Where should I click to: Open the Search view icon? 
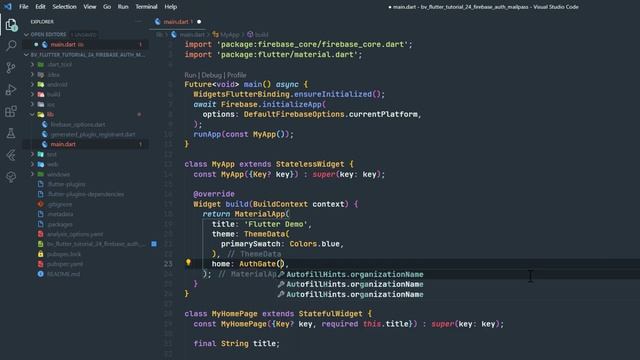click(x=11, y=46)
